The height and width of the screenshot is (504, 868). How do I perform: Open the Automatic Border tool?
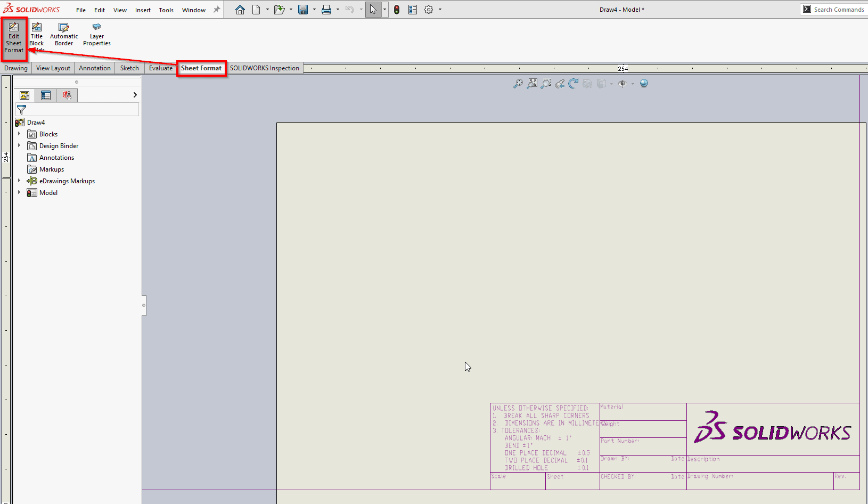(x=64, y=35)
